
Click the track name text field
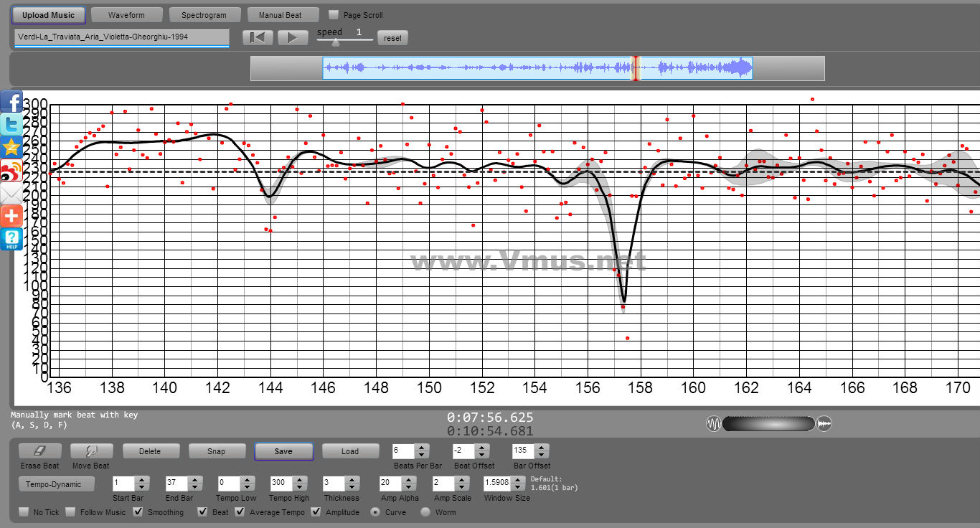pyautogui.click(x=121, y=37)
